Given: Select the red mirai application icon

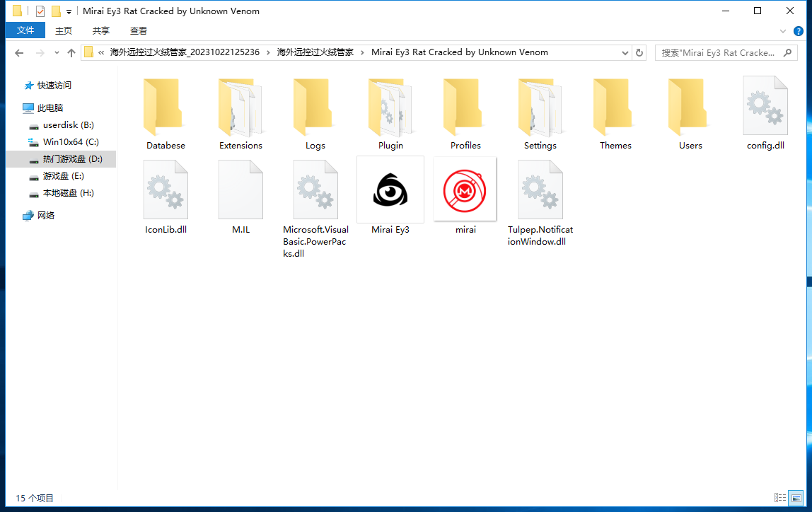Looking at the screenshot, I should 465,190.
